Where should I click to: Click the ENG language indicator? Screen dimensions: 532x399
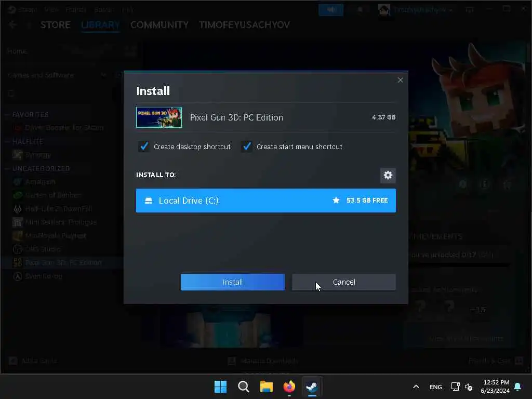pos(436,387)
